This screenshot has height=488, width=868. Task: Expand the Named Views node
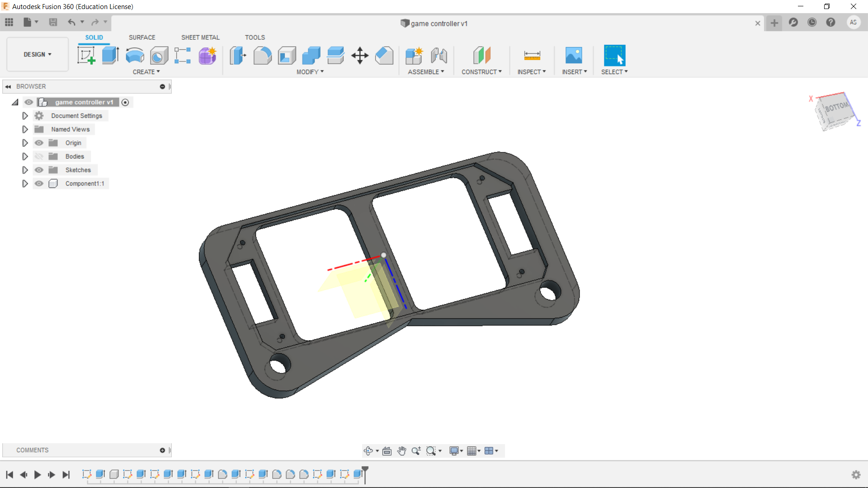[x=25, y=129]
